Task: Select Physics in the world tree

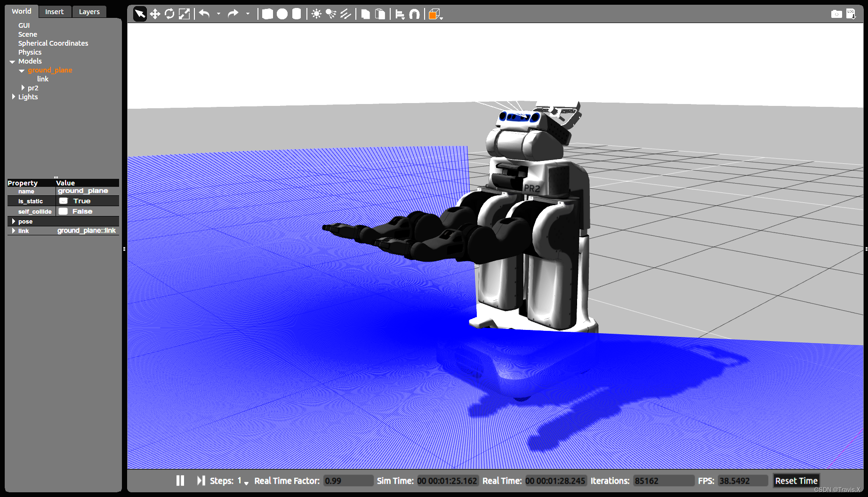Action: [30, 52]
